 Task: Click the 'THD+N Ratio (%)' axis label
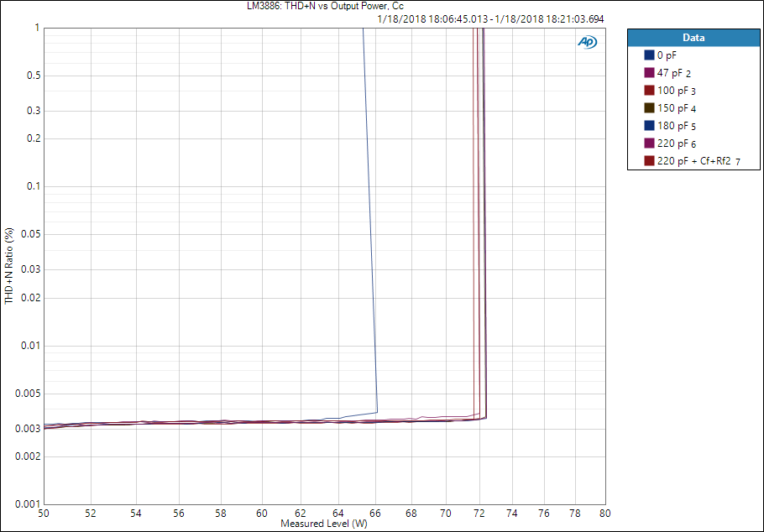(x=8, y=266)
